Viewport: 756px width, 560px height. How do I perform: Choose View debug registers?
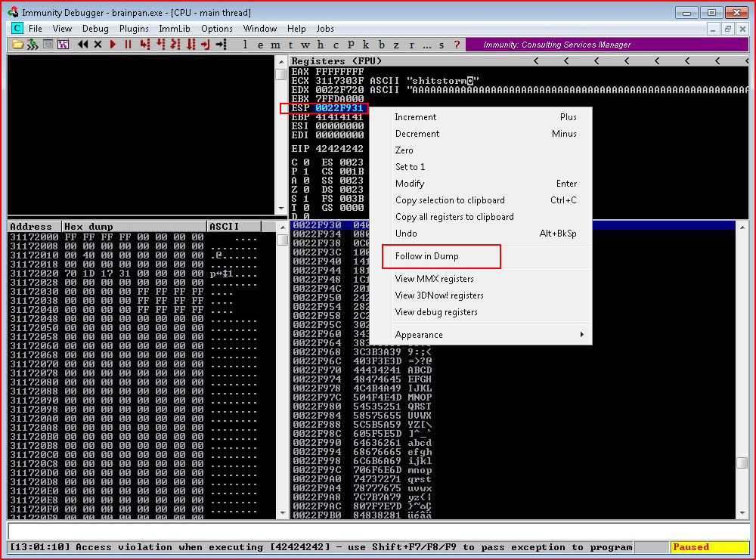(x=481, y=312)
